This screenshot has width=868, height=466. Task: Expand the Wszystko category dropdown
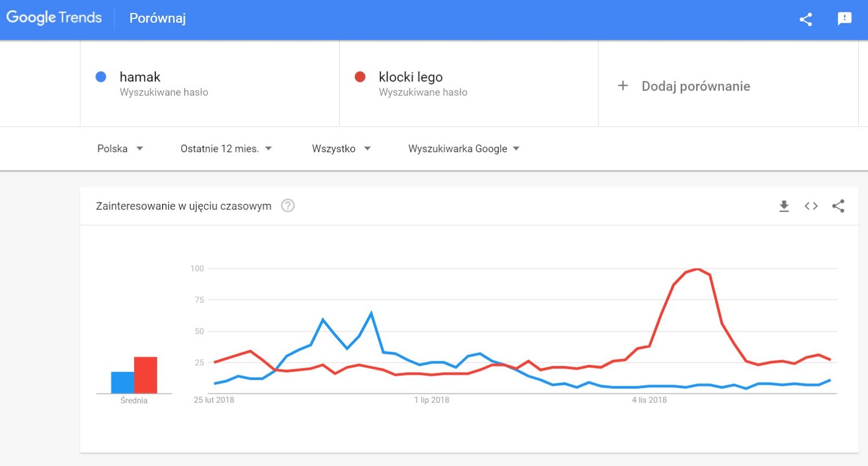(x=341, y=149)
